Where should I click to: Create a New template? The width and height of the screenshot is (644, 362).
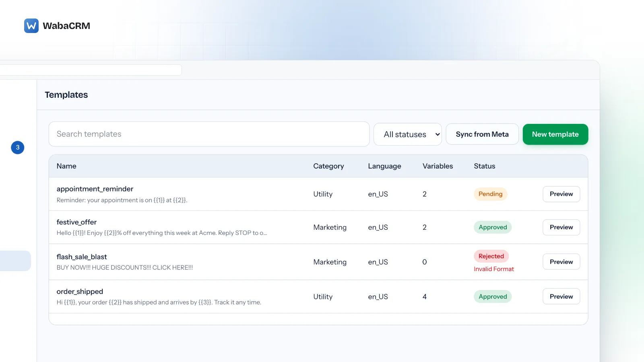pyautogui.click(x=555, y=134)
